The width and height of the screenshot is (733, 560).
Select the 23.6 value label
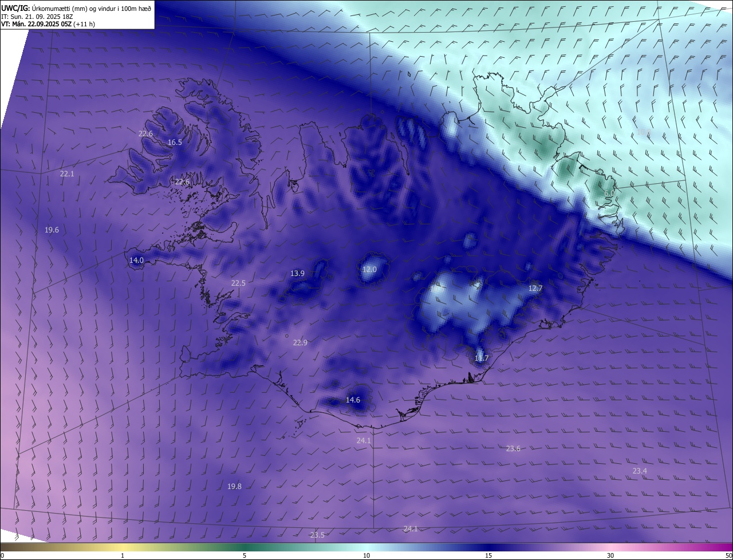(x=513, y=448)
